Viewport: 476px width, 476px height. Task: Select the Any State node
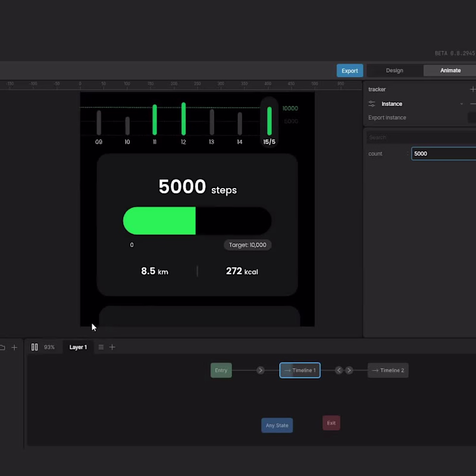point(277,425)
